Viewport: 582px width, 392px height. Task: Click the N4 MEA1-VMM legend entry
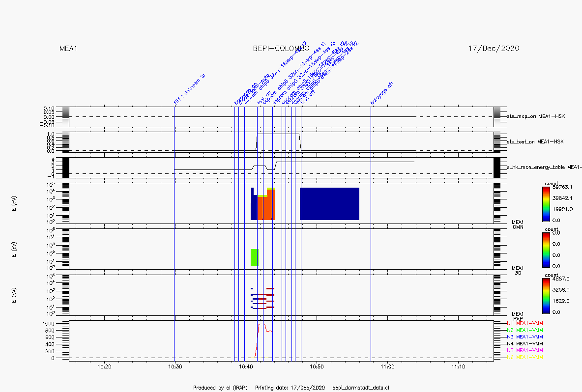click(x=525, y=344)
